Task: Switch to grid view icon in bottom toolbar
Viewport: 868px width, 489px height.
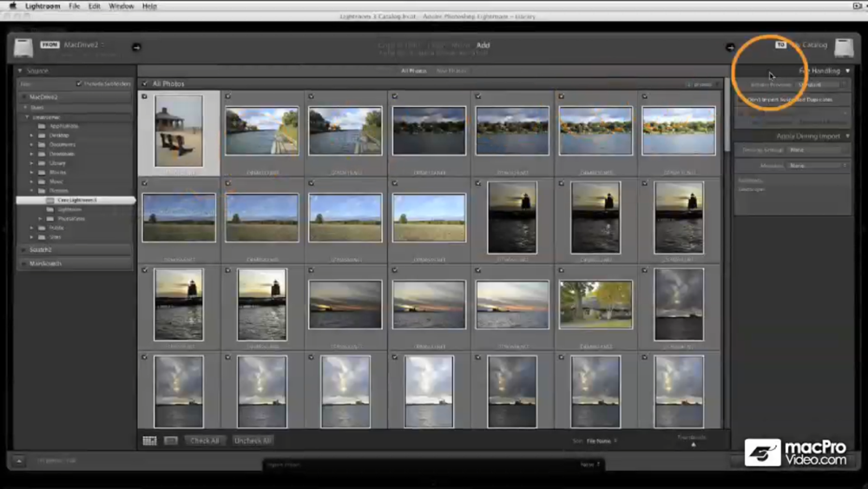Action: (150, 440)
